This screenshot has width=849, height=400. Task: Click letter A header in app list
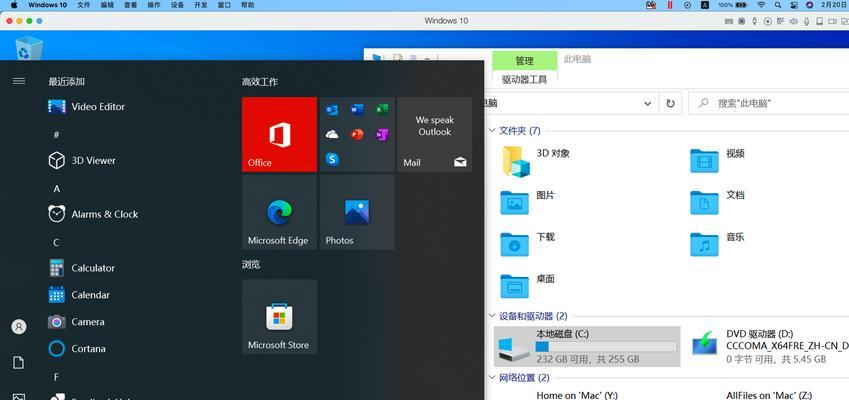click(x=56, y=189)
